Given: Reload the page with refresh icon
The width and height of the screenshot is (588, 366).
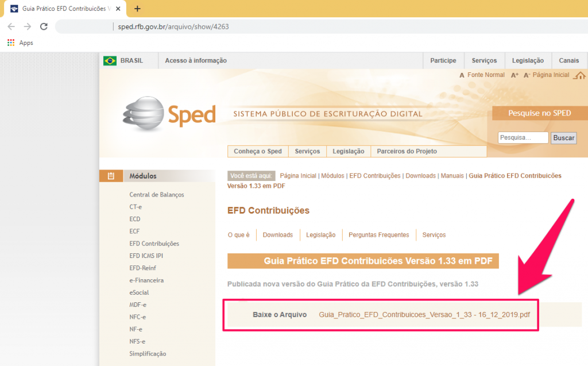Looking at the screenshot, I should [44, 27].
